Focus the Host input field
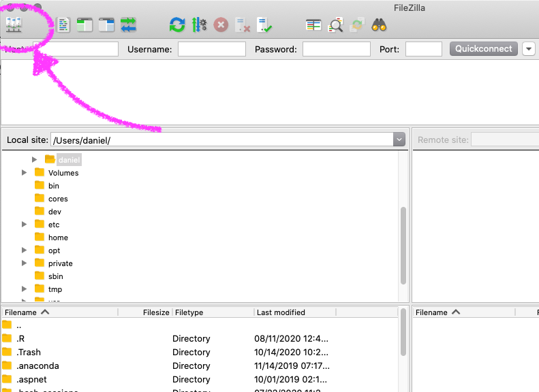539x392 pixels. [x=75, y=49]
